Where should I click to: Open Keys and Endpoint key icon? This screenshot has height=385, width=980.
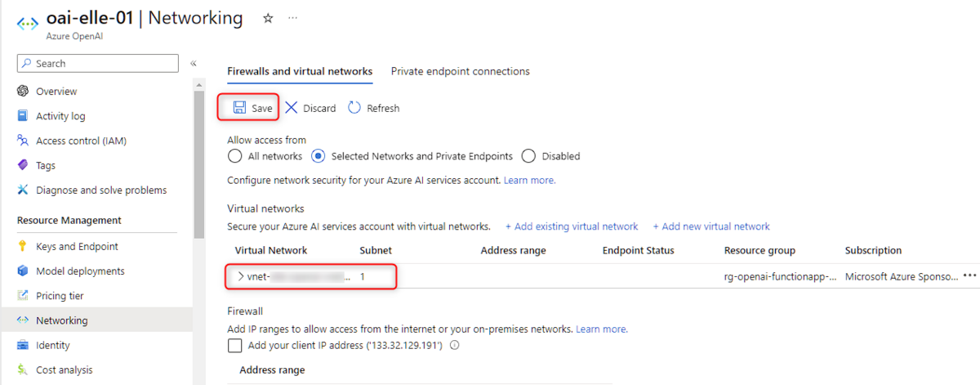(23, 247)
